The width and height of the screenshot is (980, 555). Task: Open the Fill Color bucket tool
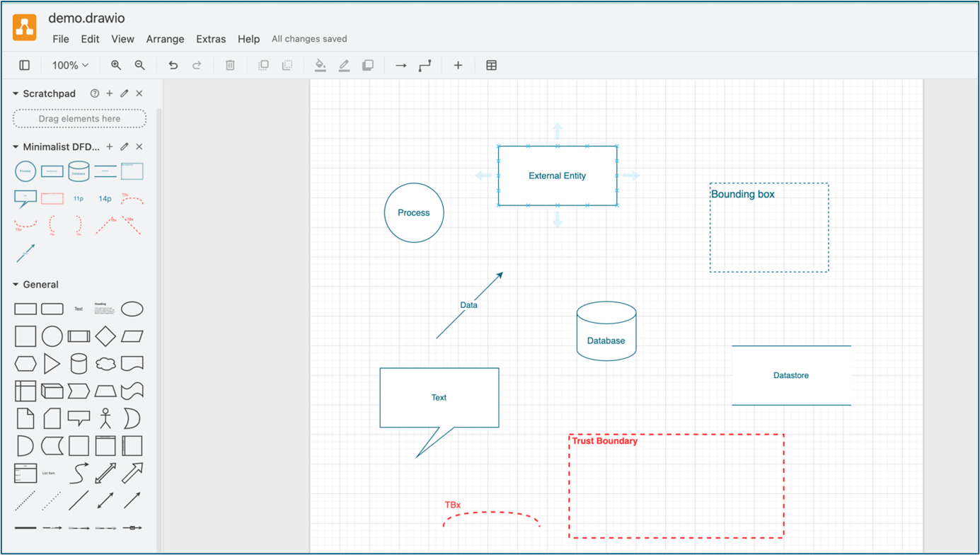pyautogui.click(x=320, y=65)
